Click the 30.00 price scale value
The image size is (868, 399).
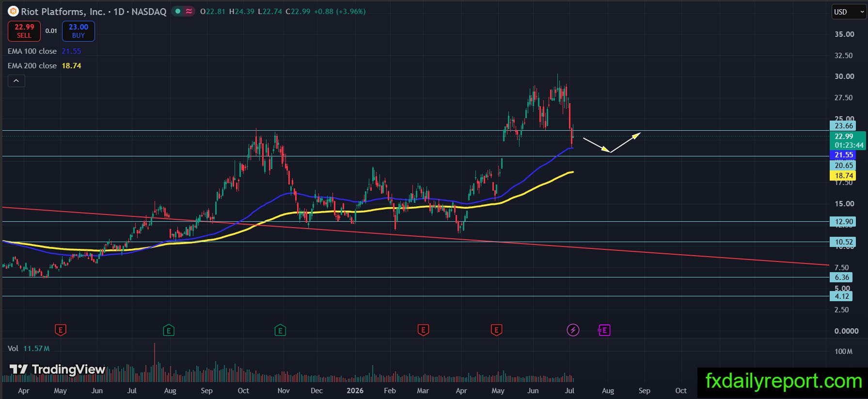[844, 77]
